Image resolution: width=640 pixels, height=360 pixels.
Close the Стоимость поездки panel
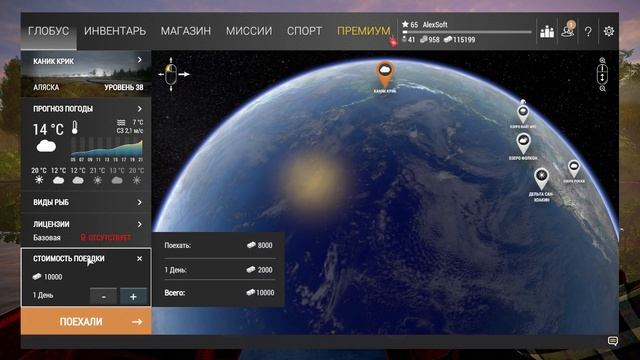pos(140,259)
